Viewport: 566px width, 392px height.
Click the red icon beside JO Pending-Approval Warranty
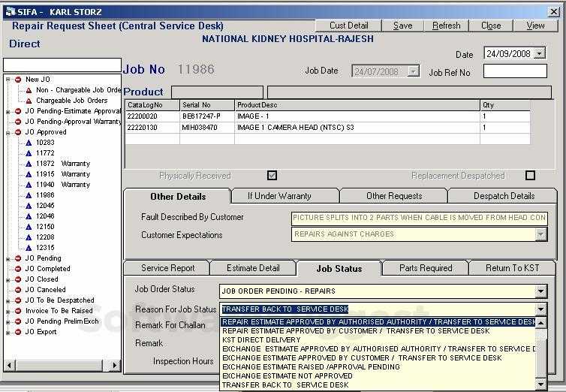18,122
